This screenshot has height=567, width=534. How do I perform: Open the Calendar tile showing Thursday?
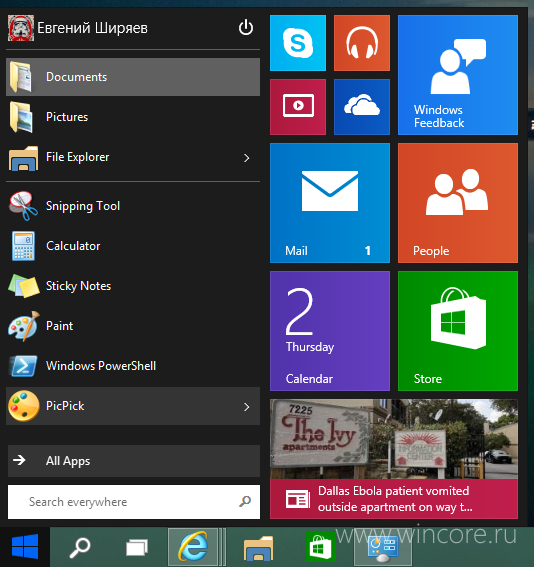click(x=330, y=331)
